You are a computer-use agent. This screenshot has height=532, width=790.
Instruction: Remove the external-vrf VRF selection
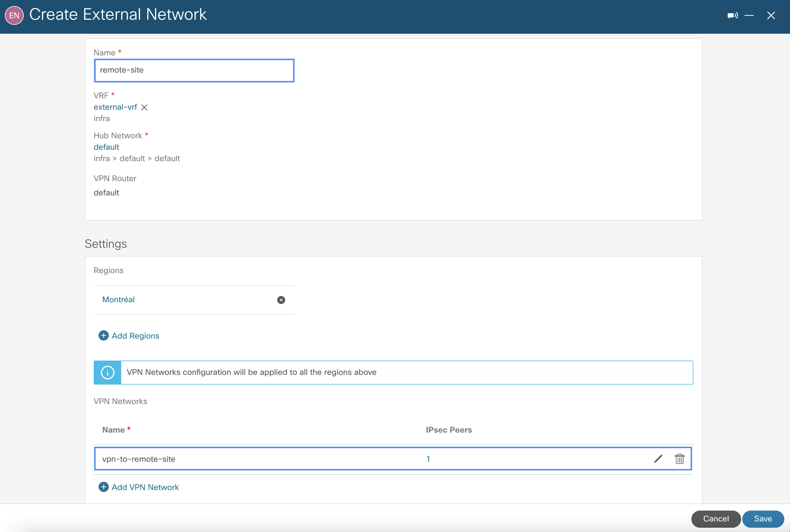coord(144,107)
